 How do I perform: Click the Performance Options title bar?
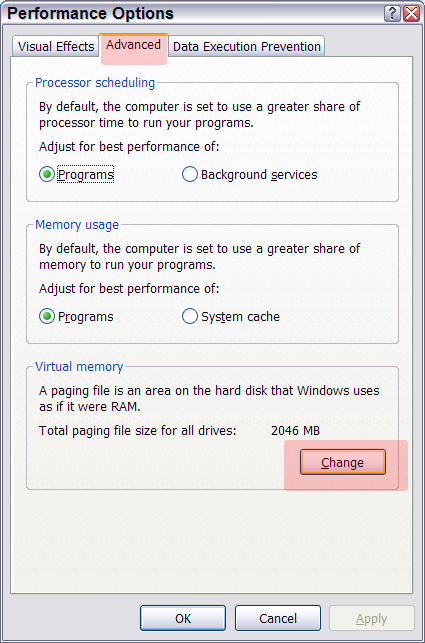point(193,14)
